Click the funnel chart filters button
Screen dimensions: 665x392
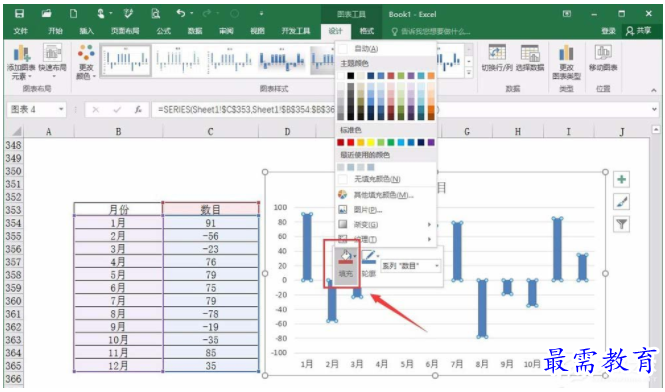(x=621, y=224)
